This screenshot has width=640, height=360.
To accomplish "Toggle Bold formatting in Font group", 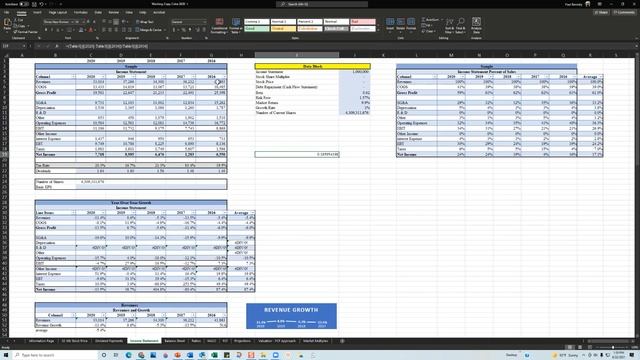I will 46,30.
